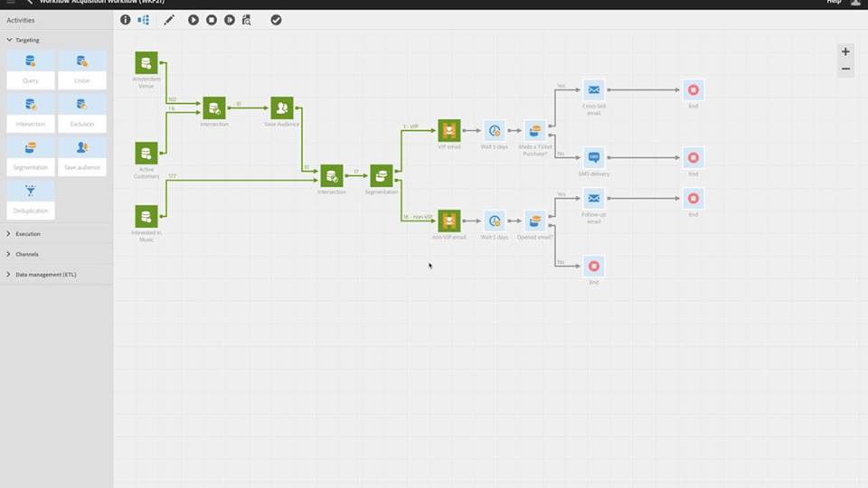Select the SMS delivery node
868x488 pixels.
tap(593, 157)
